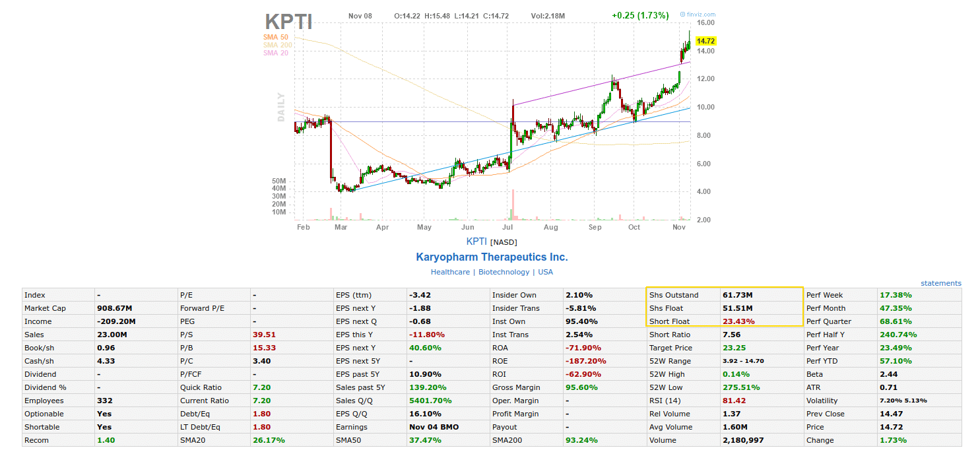Select the Gross Margin value 95.60%

[x=581, y=387]
